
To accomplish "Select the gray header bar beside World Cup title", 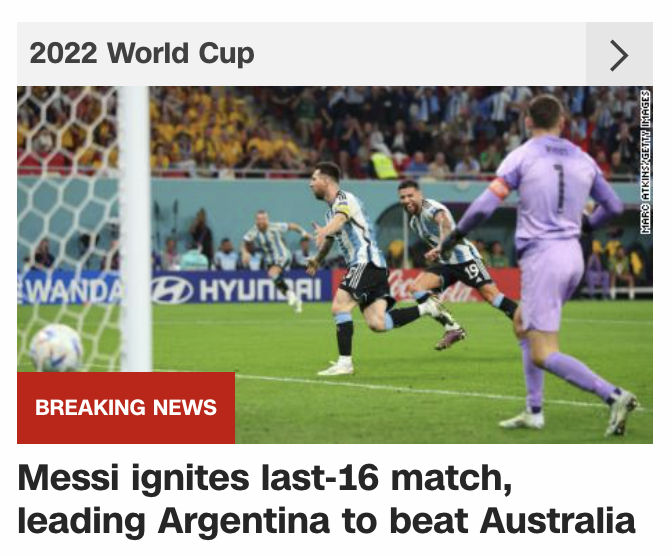I will coord(301,54).
